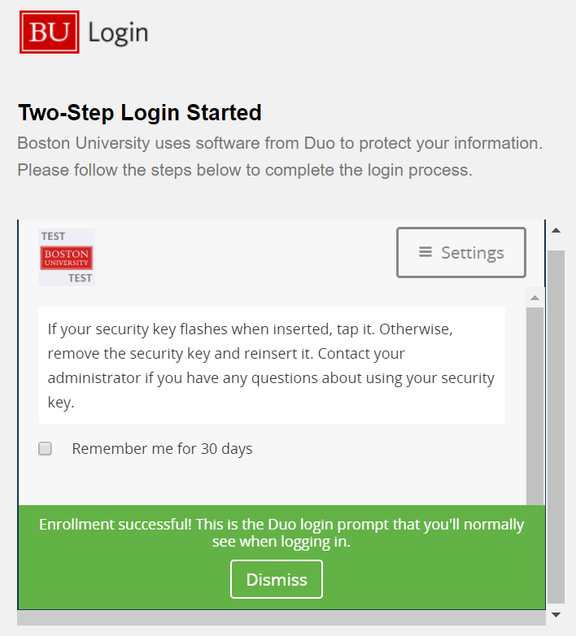Click the 'Remember me for 30 days' label
Screen dimensions: 576x636
pyautogui.click(x=162, y=449)
